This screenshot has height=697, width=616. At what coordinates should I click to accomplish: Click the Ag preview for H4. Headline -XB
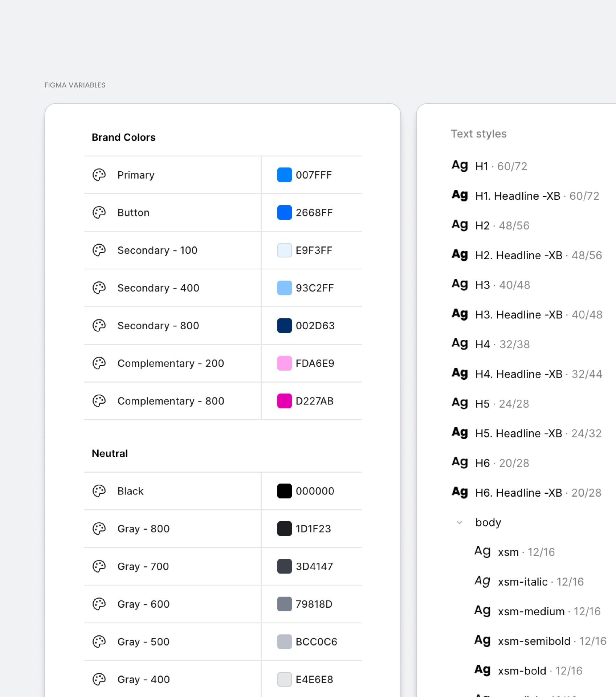pos(460,374)
